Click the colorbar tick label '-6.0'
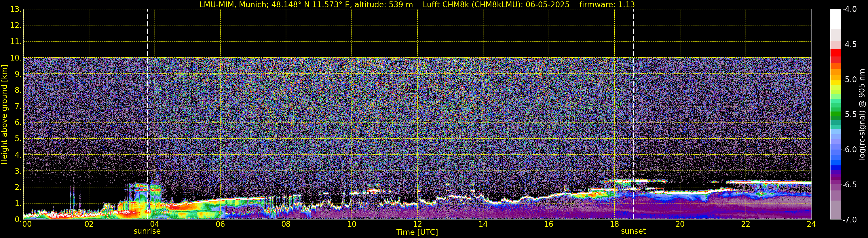868x238 pixels. point(850,150)
